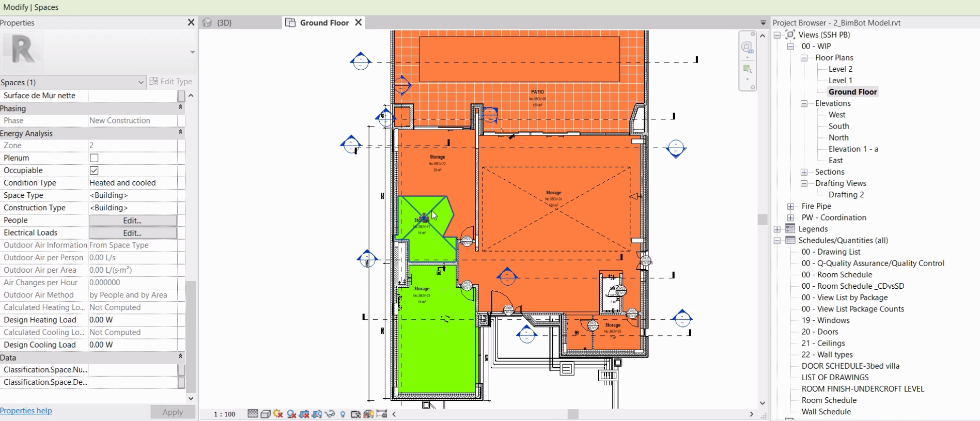Screen dimensions: 980x421
Task: Click the Condition Type value field
Action: pyautogui.click(x=133, y=183)
